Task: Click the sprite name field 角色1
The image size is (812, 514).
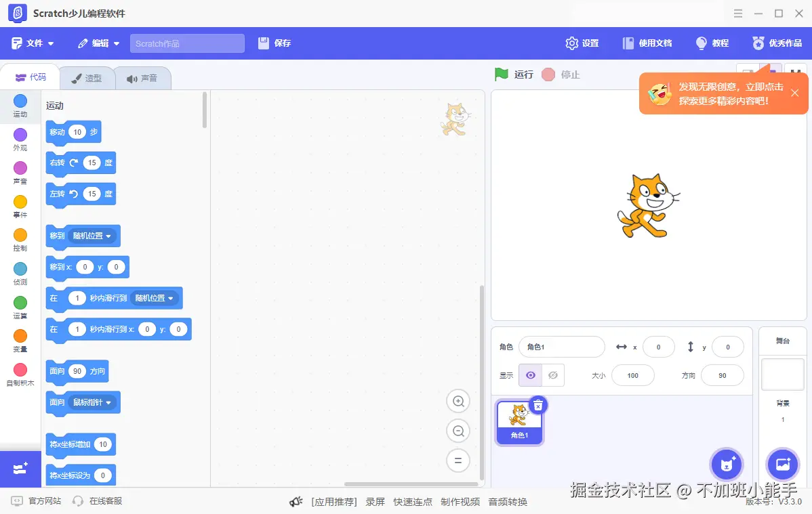Action: click(561, 347)
